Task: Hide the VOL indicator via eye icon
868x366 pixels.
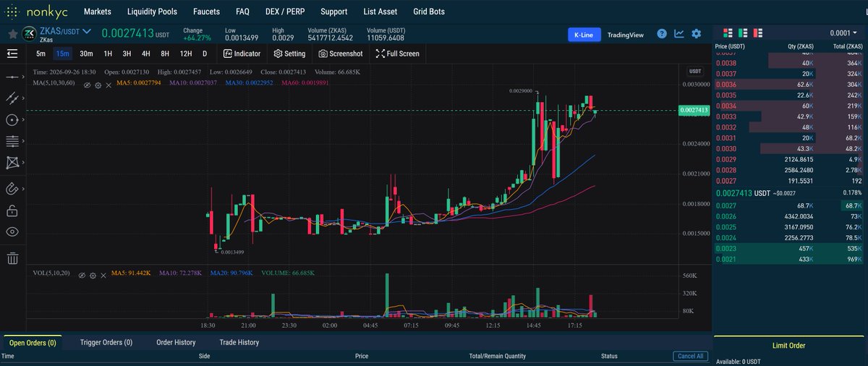Action: (82, 276)
